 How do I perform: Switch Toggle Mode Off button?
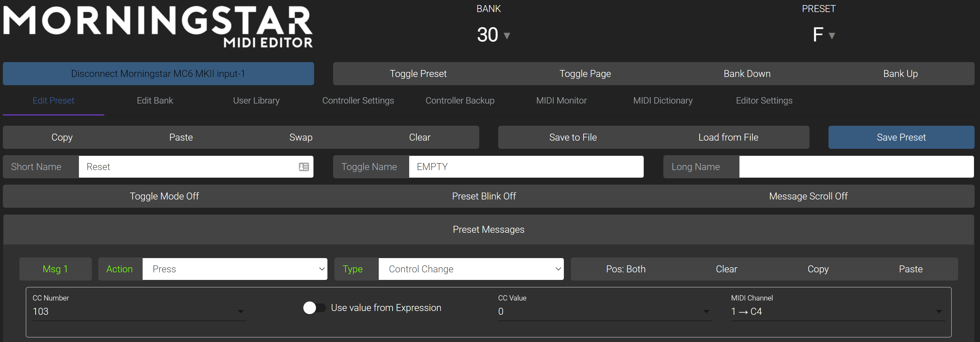click(x=164, y=196)
